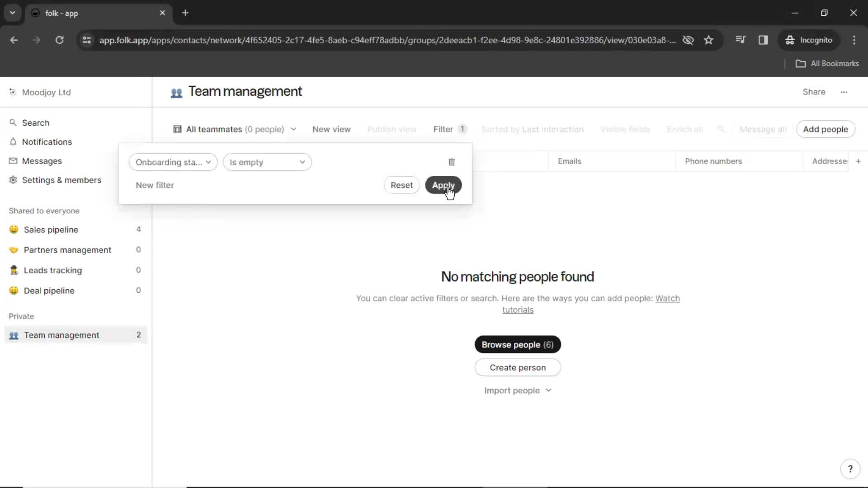Click the Deal pipeline emoji icon
This screenshot has width=868, height=488.
tap(14, 291)
